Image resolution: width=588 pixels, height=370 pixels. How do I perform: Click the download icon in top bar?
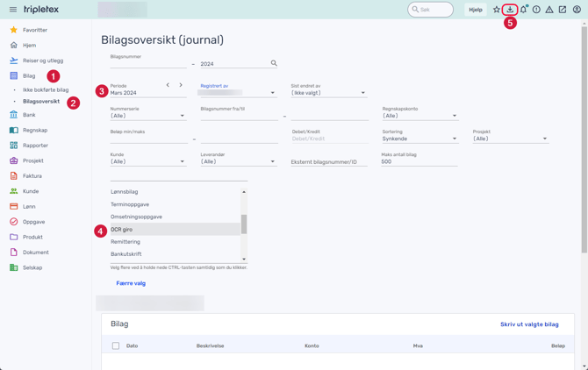[x=510, y=10]
